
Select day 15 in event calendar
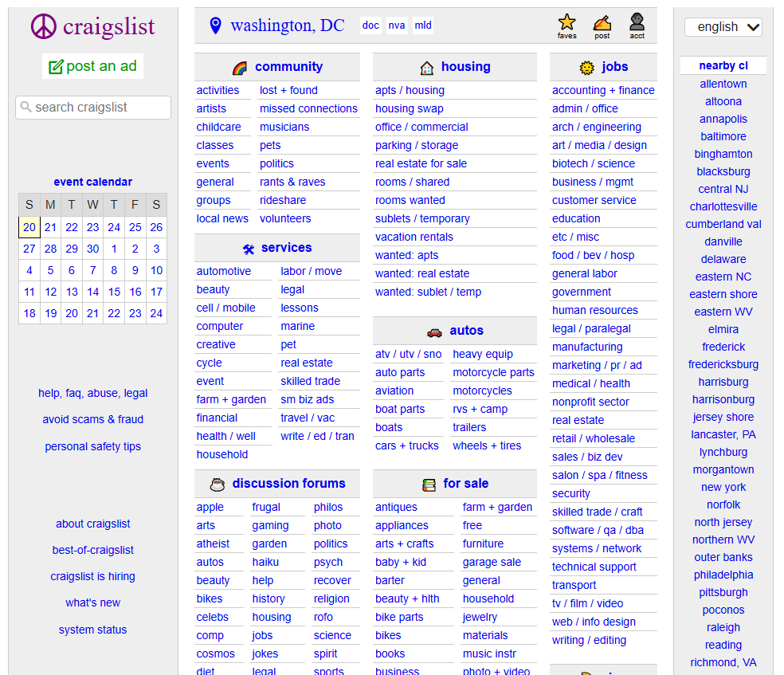tap(114, 292)
